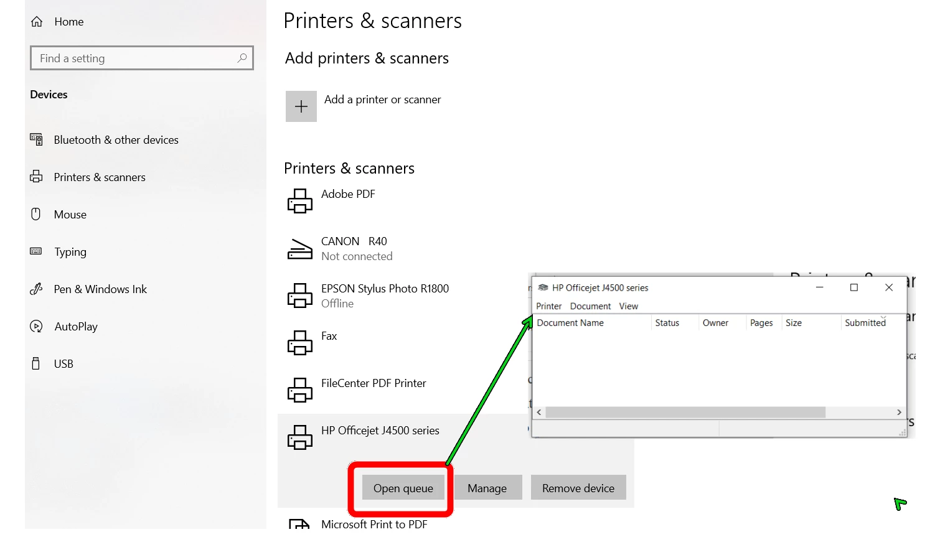Minimize the HP Officejet queue window
This screenshot has height=560, width=940.
(x=820, y=287)
